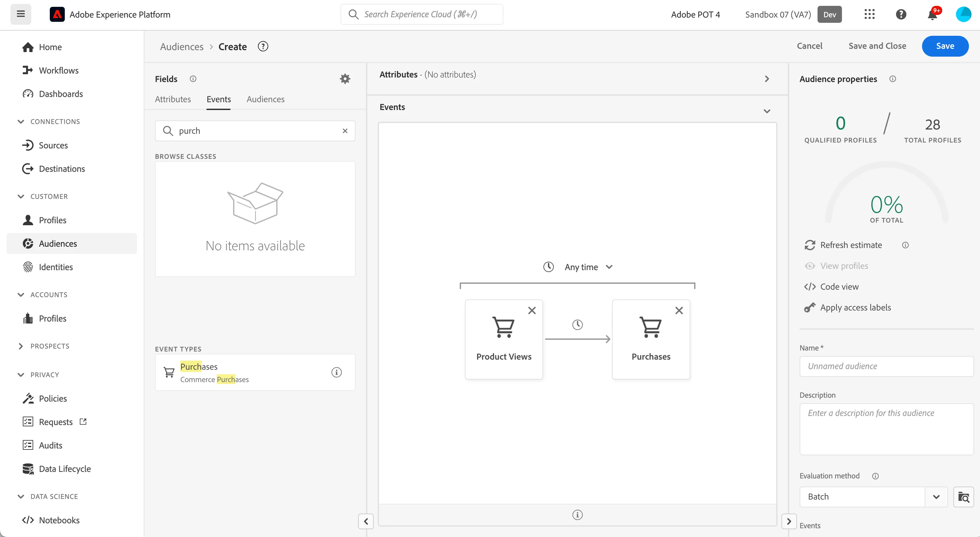Set time constraint between the two events
Screen dimensions: 980x537
point(578,325)
